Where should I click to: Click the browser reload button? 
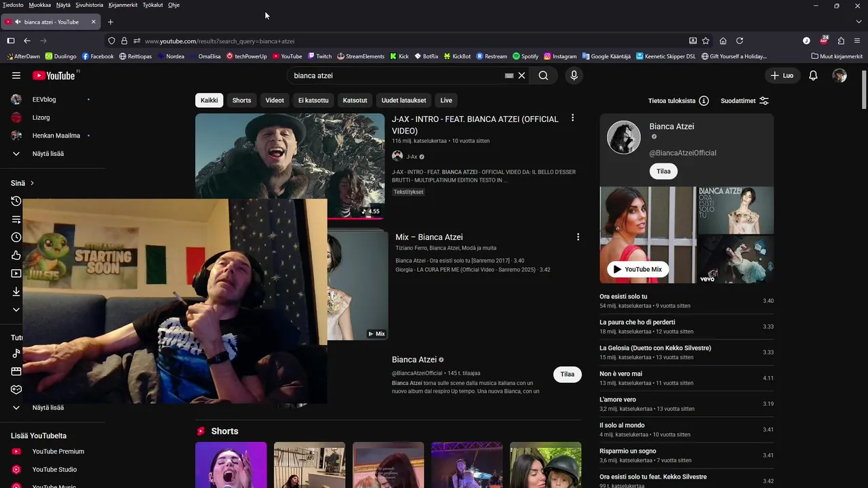pyautogui.click(x=740, y=41)
